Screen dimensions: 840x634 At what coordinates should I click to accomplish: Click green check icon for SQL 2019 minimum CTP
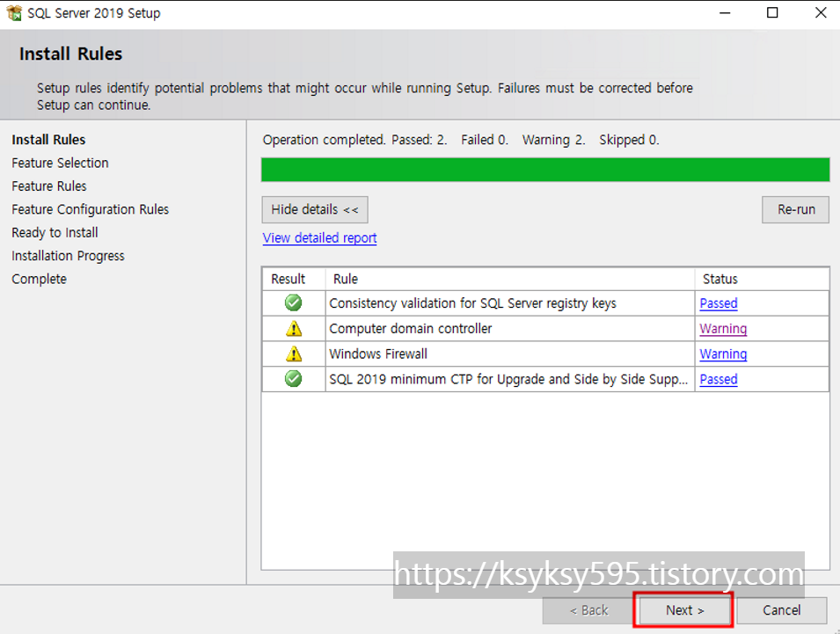click(293, 379)
